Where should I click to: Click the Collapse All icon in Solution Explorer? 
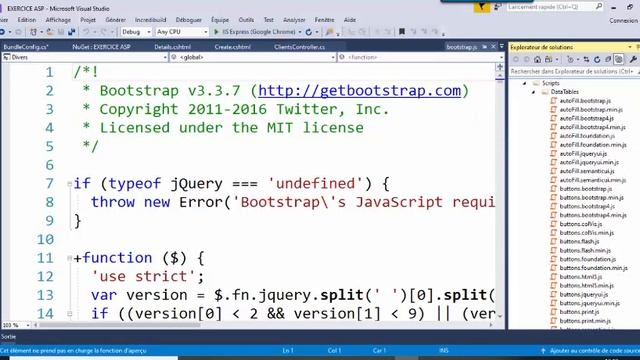pos(608,60)
